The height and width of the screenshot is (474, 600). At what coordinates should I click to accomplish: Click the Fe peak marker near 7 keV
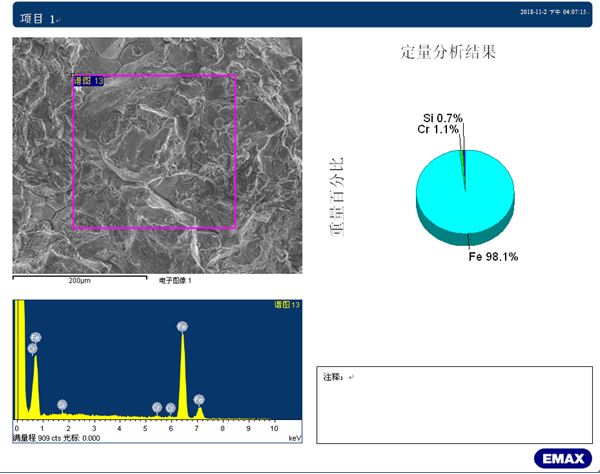199,399
